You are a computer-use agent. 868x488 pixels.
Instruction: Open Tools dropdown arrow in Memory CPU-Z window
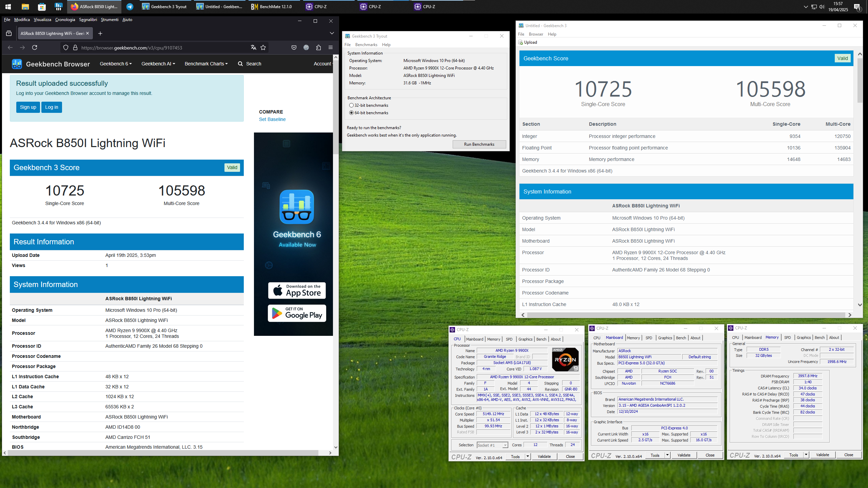click(x=806, y=455)
